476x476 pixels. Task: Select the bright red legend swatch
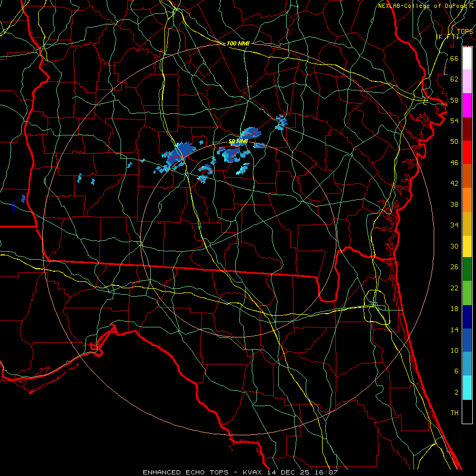[467, 152]
